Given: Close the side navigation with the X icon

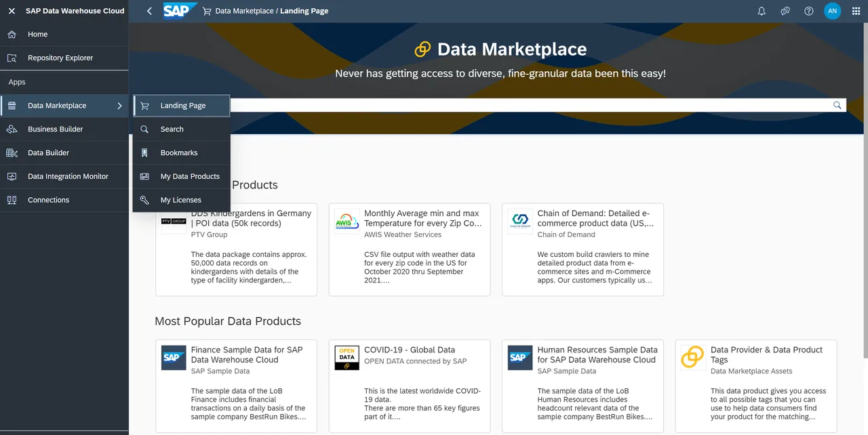Looking at the screenshot, I should coord(12,11).
